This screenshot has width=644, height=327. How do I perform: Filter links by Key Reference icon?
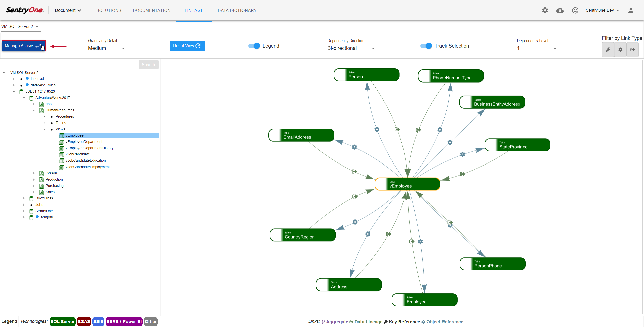click(608, 50)
